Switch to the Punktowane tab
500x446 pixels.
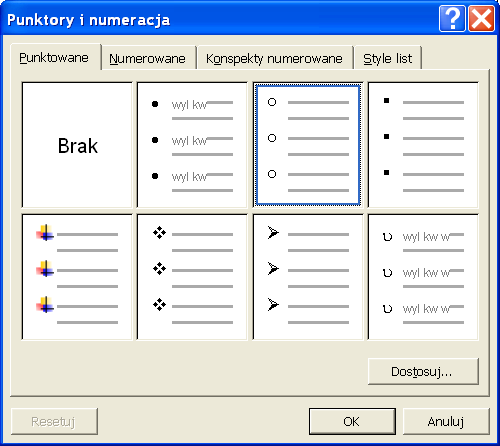coord(56,57)
